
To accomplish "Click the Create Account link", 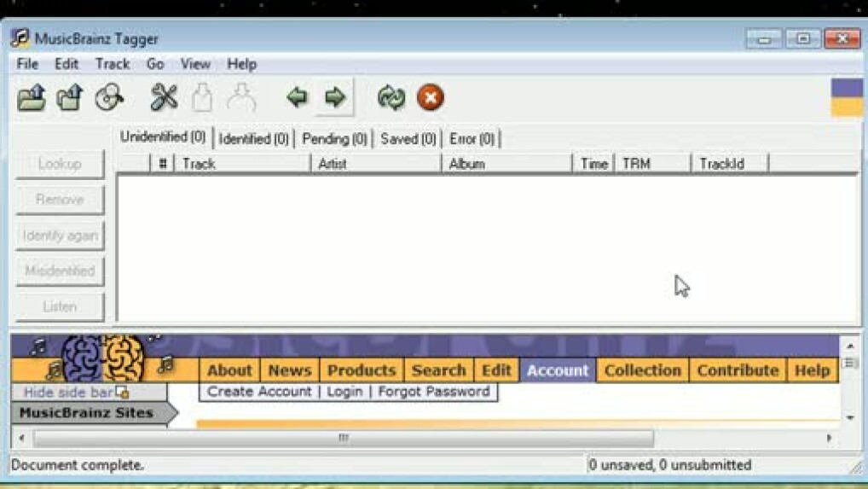I will point(259,392).
